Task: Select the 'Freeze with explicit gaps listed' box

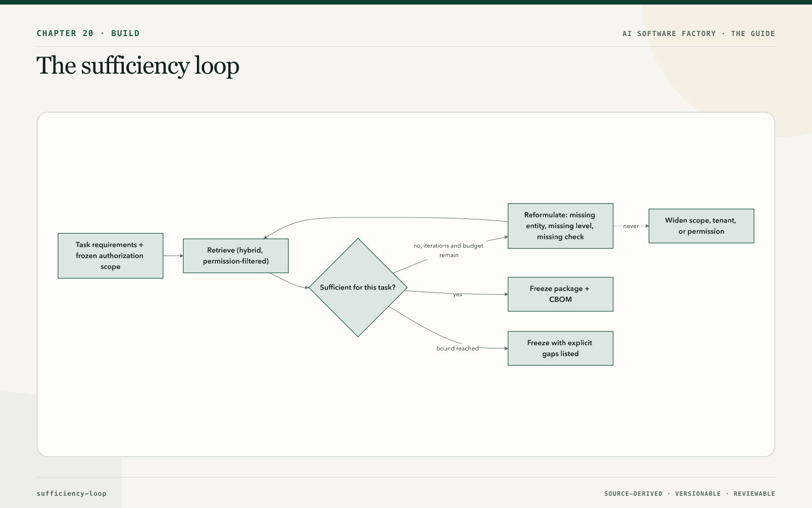Action: click(560, 348)
